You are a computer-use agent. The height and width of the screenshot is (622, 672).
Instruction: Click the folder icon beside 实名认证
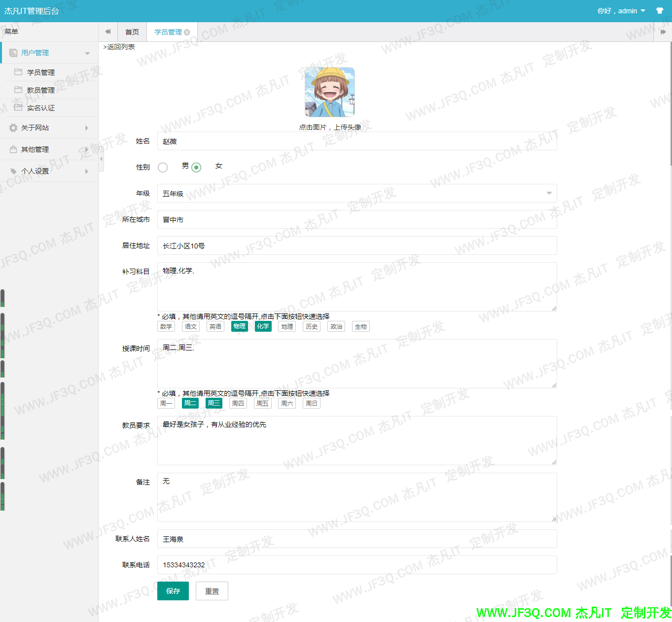coord(19,107)
